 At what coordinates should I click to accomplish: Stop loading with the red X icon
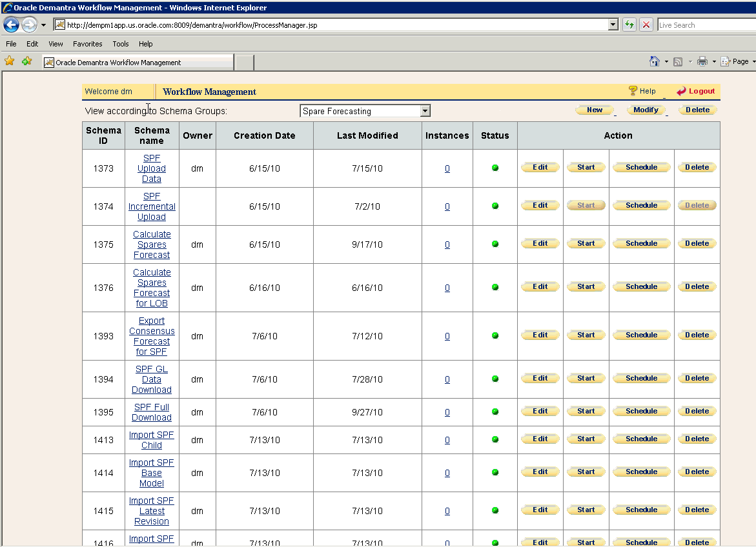click(646, 25)
